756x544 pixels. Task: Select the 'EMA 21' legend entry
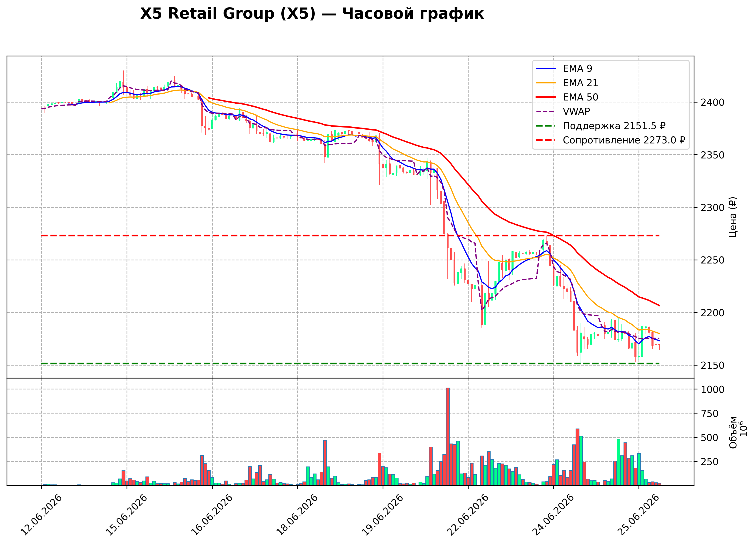coord(567,83)
